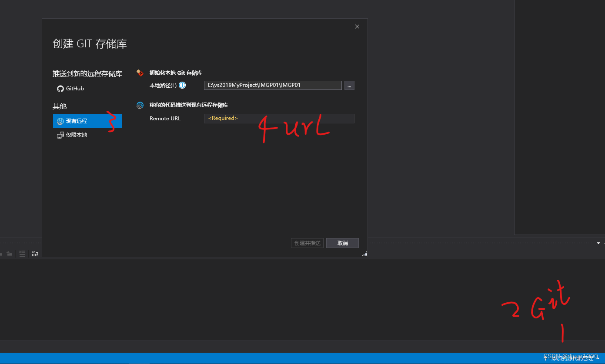Image resolution: width=605 pixels, height=364 pixels.
Task: Browse for local path with the ... button
Action: [349, 86]
